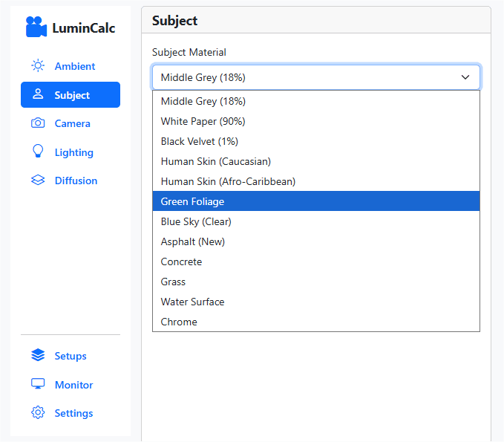Choose White Paper (90%) option
This screenshot has width=504, height=442.
tap(316, 121)
